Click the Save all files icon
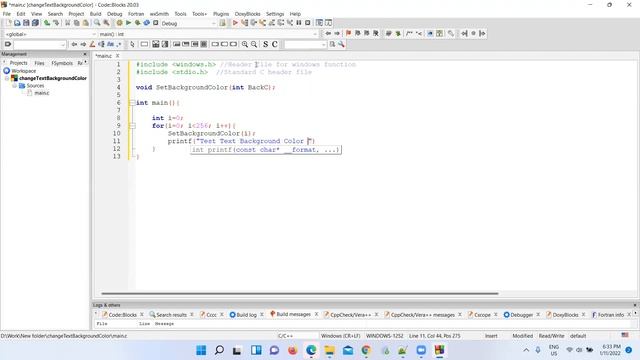The height and width of the screenshot is (360, 640). (36, 23)
